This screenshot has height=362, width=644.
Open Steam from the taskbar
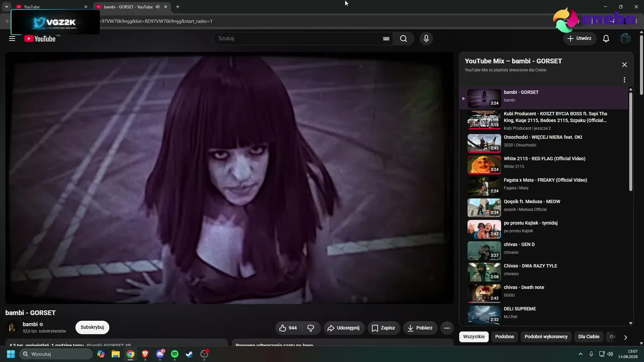pos(189,354)
